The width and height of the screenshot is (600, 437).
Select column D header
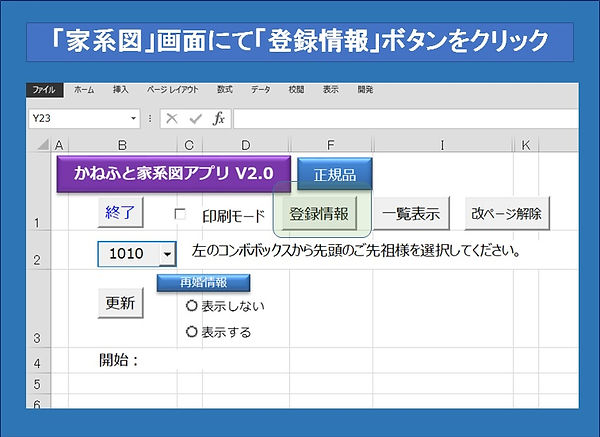[246, 145]
